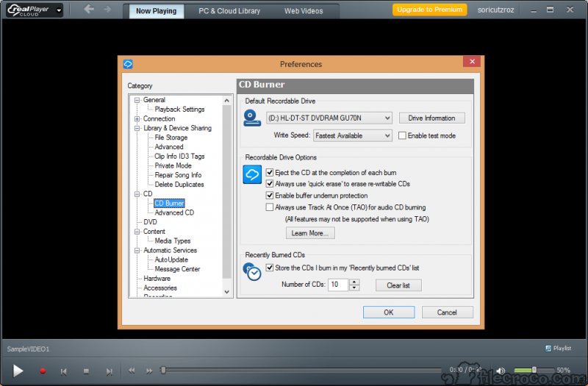The width and height of the screenshot is (588, 386).
Task: Collapse the General tree node
Action: click(137, 100)
